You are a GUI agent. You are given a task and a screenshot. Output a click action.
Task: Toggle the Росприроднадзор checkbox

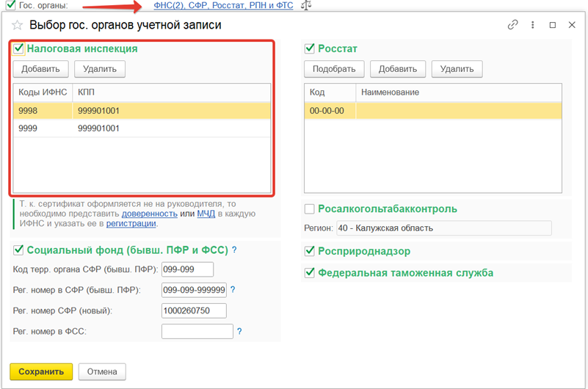coord(310,251)
